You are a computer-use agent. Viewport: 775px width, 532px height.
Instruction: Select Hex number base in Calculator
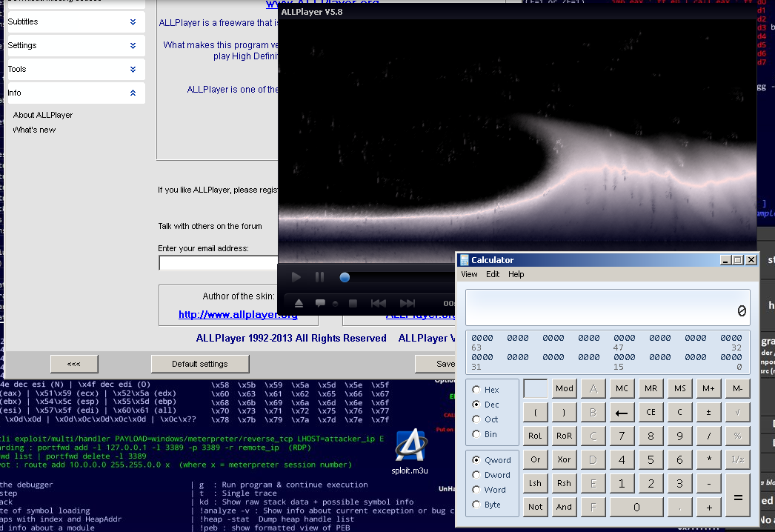[485, 390]
